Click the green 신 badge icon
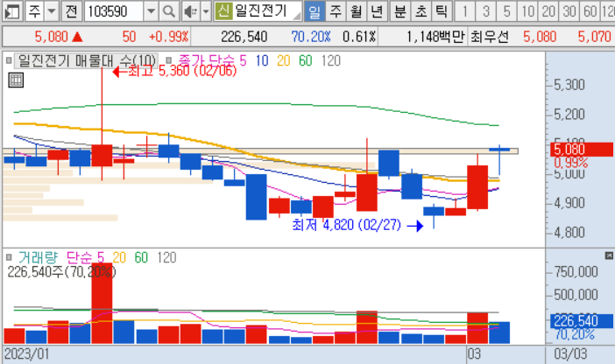Viewport: 615px width, 364px height. (223, 11)
